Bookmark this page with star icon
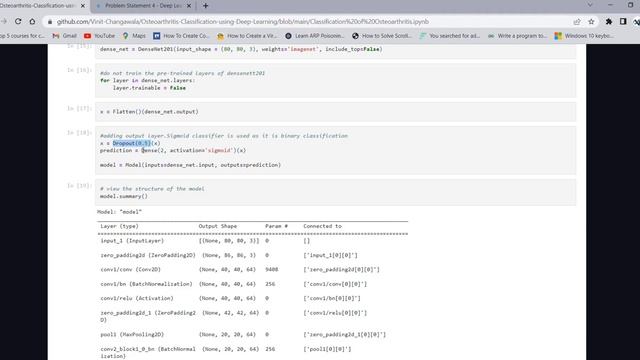 coord(591,22)
